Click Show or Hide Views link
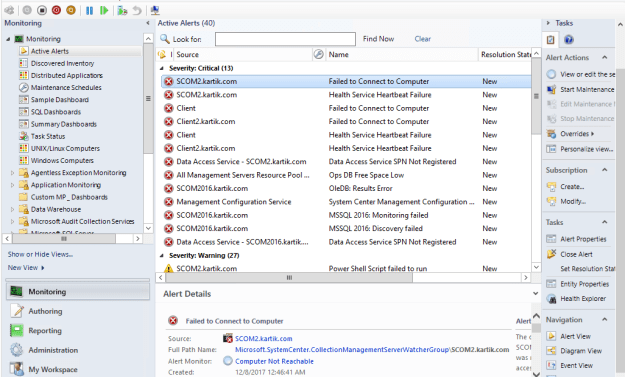 40,254
